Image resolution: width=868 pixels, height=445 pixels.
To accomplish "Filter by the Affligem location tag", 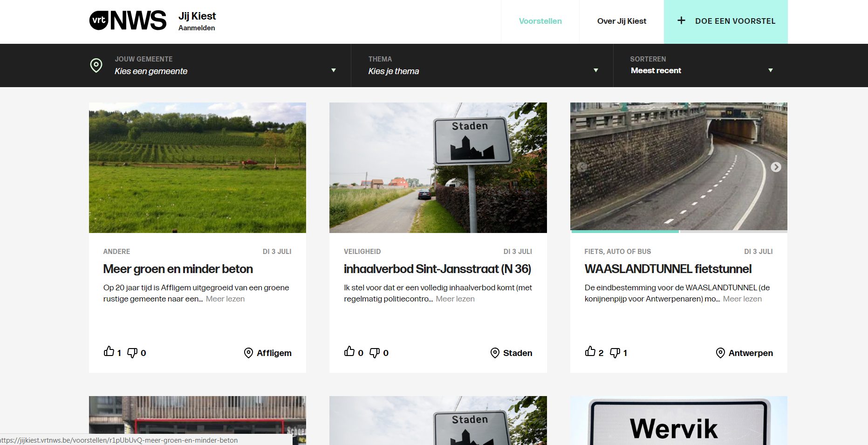I will (x=268, y=353).
